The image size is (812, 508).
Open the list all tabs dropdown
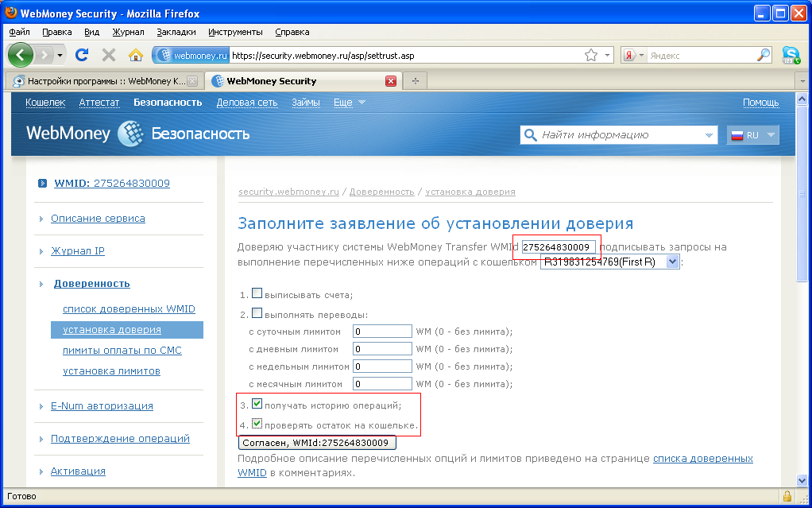click(802, 81)
